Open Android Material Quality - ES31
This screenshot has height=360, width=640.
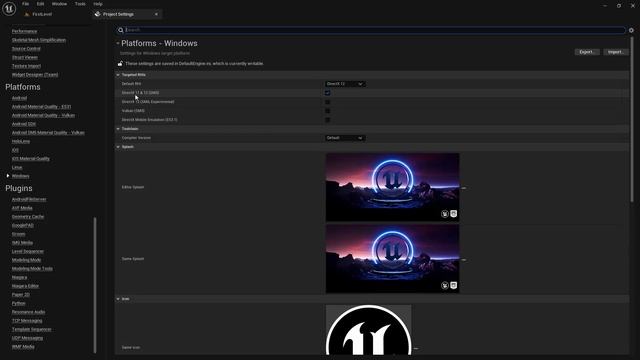click(41, 107)
